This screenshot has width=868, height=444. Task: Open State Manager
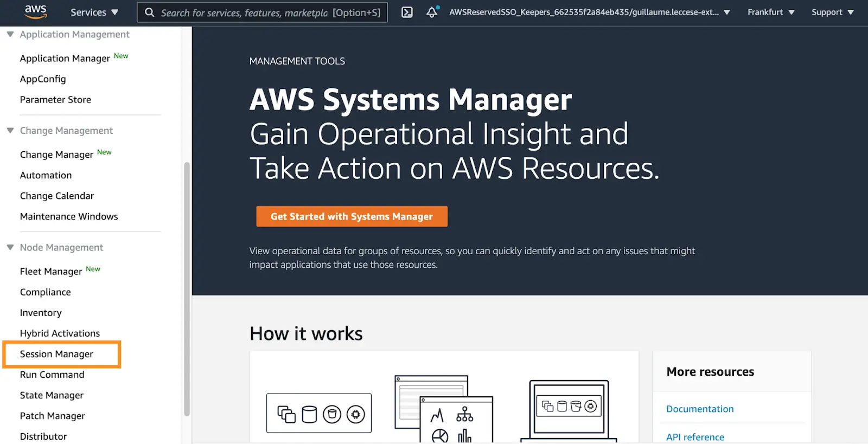52,395
